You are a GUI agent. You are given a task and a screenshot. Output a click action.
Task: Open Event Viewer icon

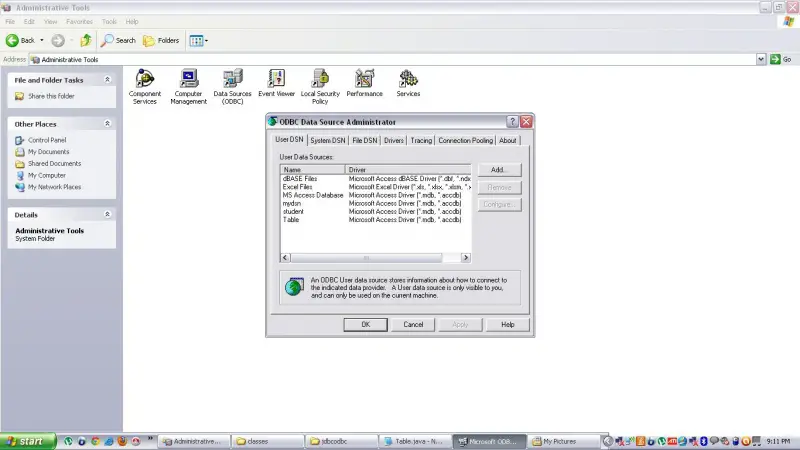pyautogui.click(x=277, y=83)
